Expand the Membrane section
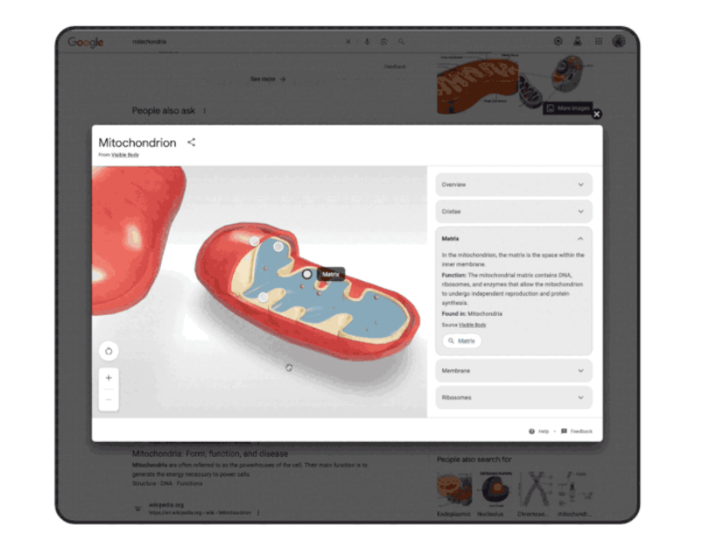This screenshot has width=725, height=548. 514,370
